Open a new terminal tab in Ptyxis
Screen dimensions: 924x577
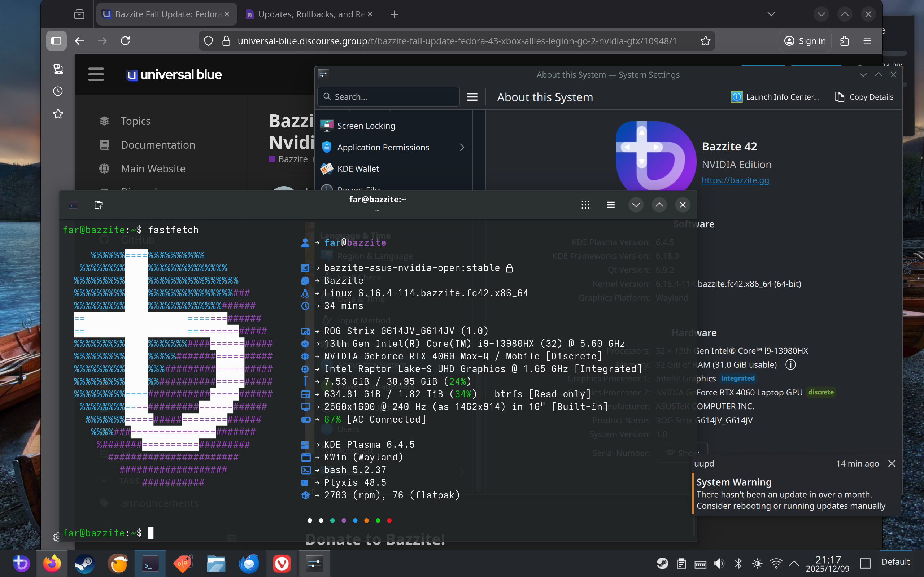pos(98,205)
